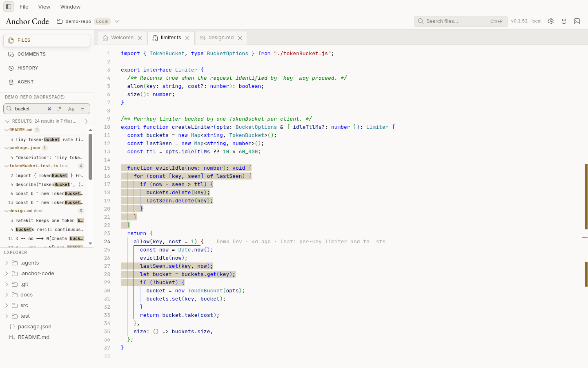Open the Agent sidebar section
Viewport: 588px width, 368px height.
tap(47, 82)
